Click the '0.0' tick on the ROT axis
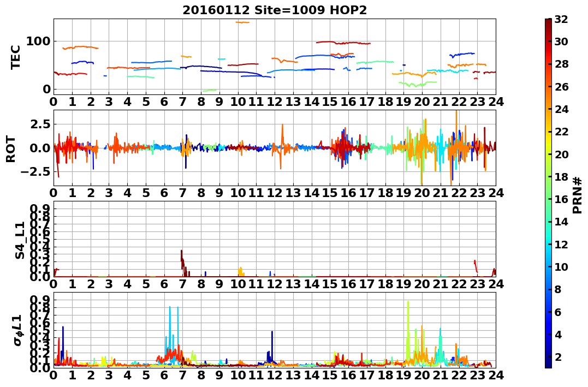The height and width of the screenshot is (387, 588). [x=40, y=148]
